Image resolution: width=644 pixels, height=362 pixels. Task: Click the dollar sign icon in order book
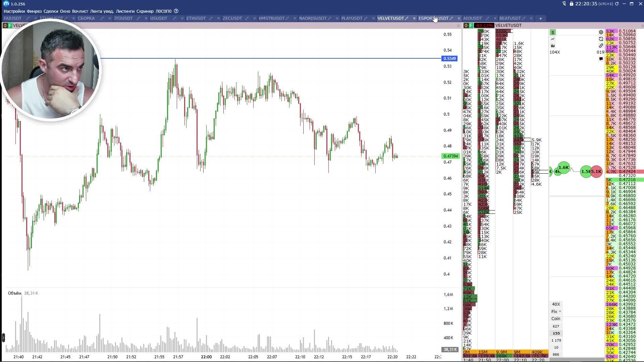click(x=553, y=32)
